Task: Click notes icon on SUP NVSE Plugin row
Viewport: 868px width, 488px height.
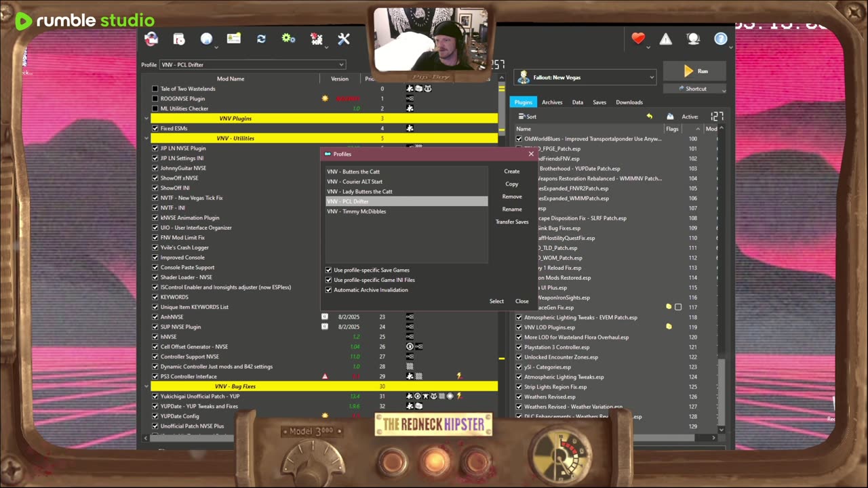Action: click(325, 327)
